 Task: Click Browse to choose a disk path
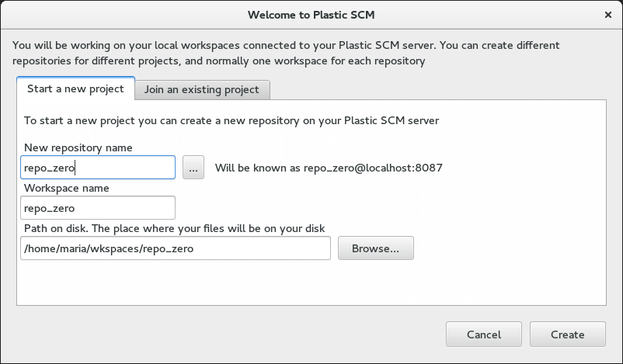pos(376,248)
